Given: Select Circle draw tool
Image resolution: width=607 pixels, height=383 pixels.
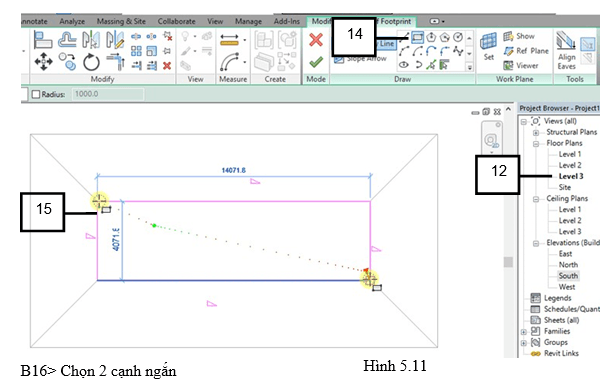Looking at the screenshot, I should point(458,37).
